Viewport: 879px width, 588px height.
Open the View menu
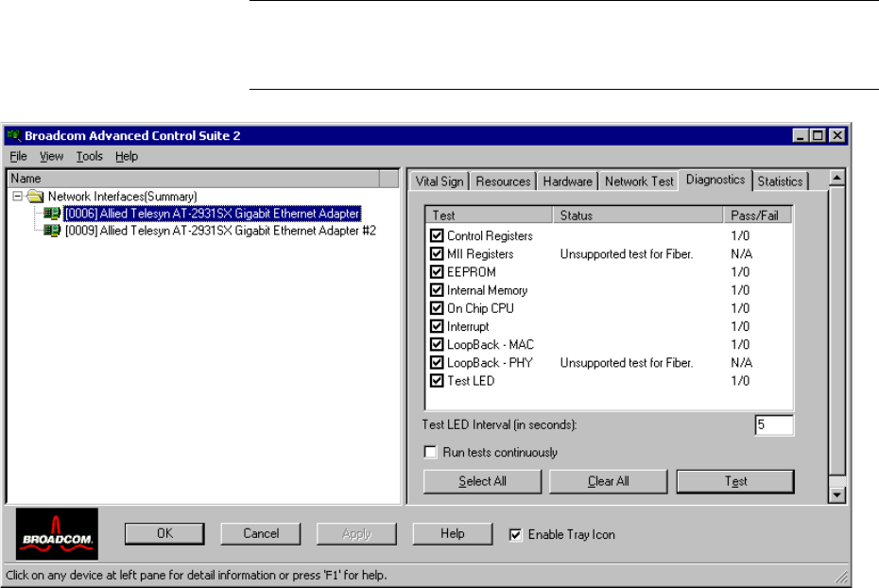coord(52,156)
